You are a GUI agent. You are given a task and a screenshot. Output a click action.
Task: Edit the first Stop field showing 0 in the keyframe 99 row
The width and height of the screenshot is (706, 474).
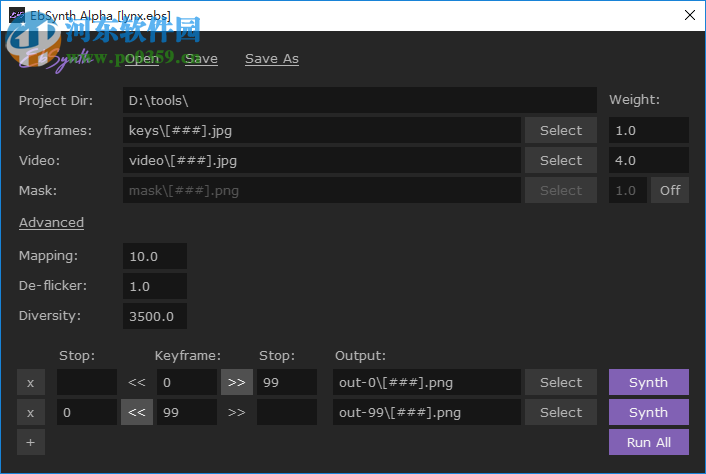pyautogui.click(x=87, y=412)
